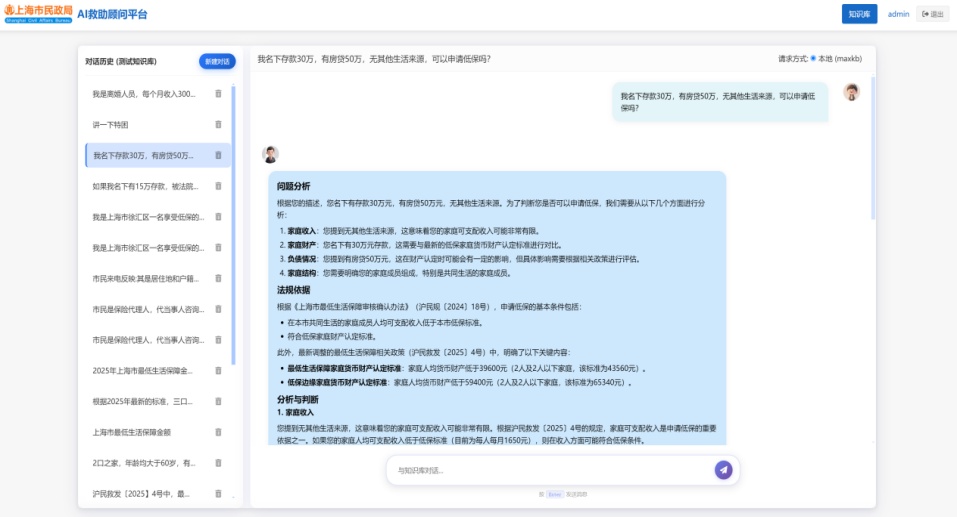The width and height of the screenshot is (957, 517).
Task: Open '如果我名下有15万存款' conversation
Action: pyautogui.click(x=145, y=186)
